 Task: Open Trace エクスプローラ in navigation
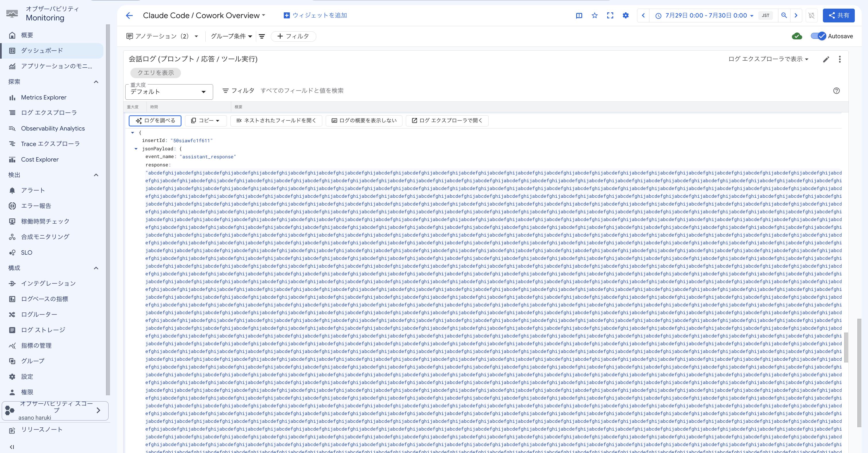(52, 144)
